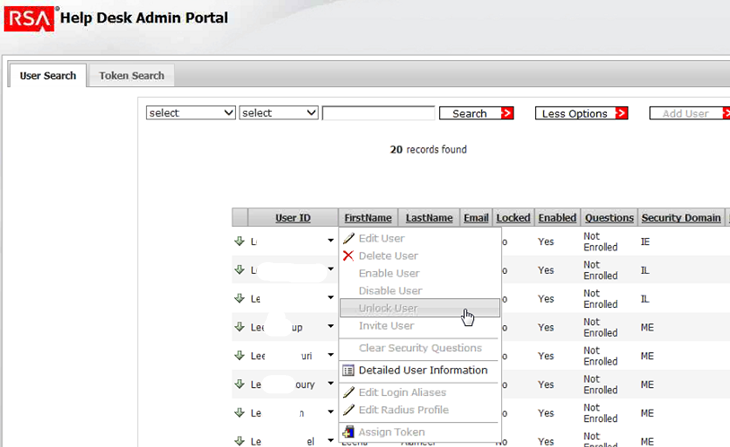Click the Less Options button

click(581, 113)
